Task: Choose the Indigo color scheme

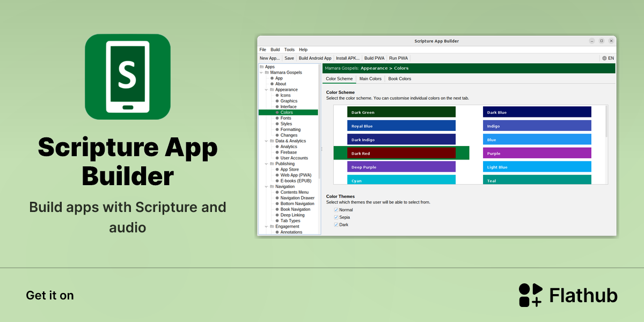Action: 537,126
